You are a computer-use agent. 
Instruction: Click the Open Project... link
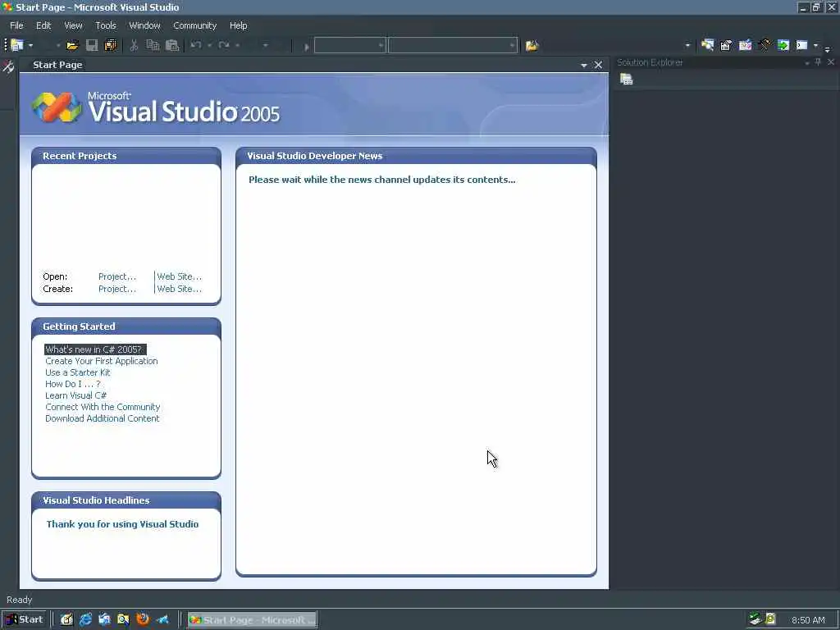tap(117, 276)
